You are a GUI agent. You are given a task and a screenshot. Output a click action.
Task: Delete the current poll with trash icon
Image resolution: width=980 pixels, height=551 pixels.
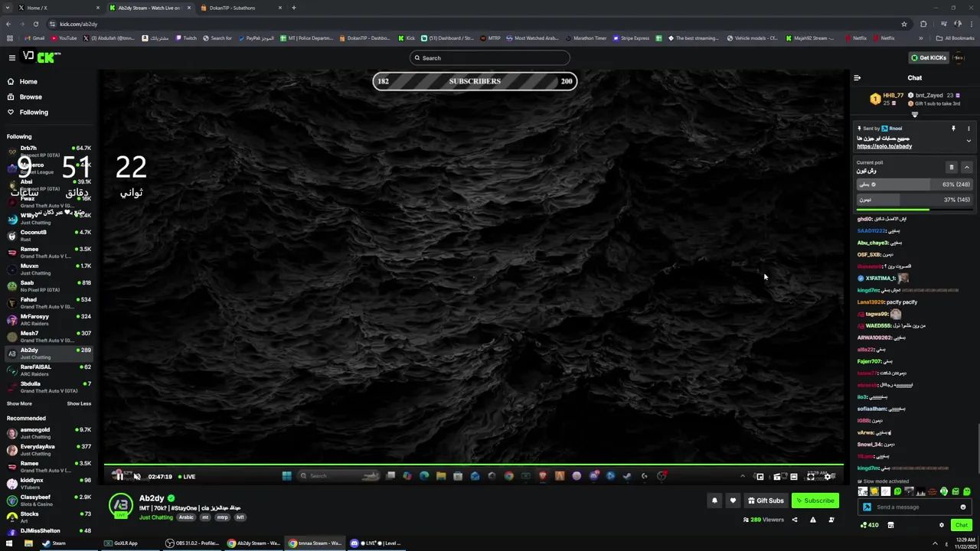(x=952, y=167)
